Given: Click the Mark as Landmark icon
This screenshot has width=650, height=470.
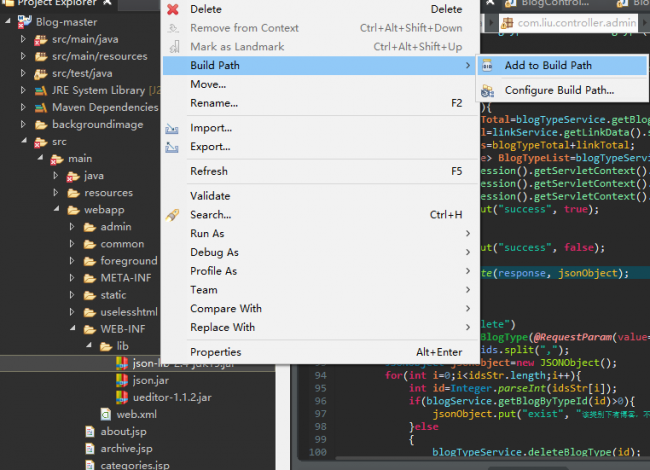Looking at the screenshot, I should tap(175, 46).
